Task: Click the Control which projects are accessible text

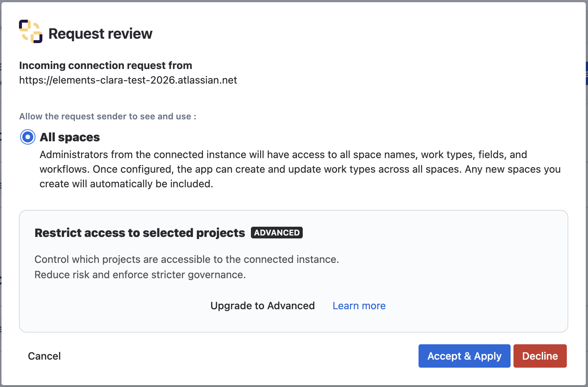Action: tap(187, 259)
